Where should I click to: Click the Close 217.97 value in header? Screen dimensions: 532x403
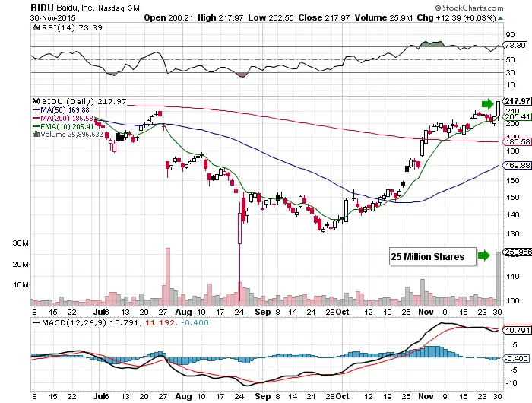(x=324, y=18)
